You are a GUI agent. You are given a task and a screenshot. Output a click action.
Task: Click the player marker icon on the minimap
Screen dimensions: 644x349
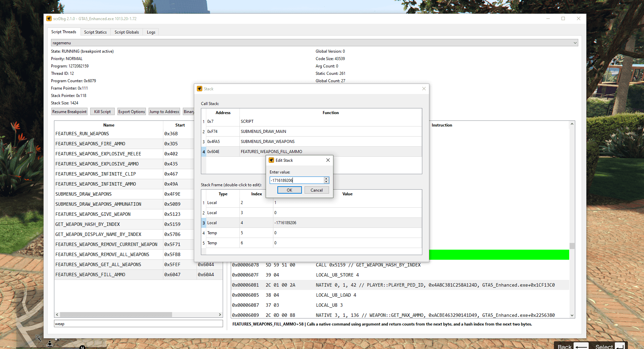point(50,344)
